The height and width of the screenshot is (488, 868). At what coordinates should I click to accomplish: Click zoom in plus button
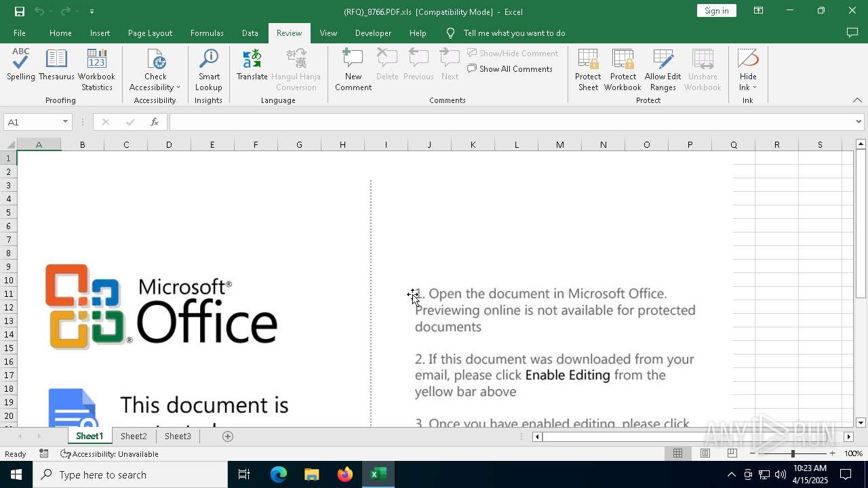click(832, 453)
